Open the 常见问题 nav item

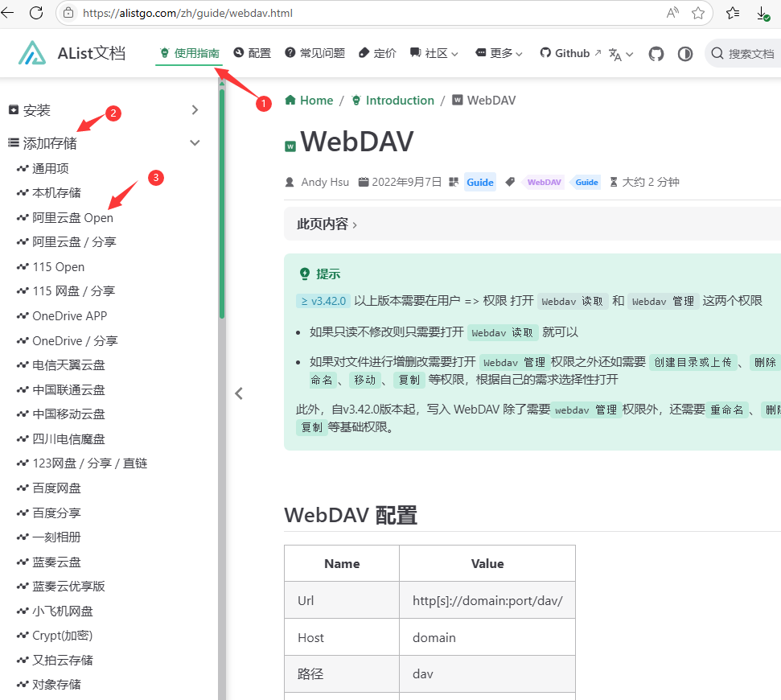(314, 53)
